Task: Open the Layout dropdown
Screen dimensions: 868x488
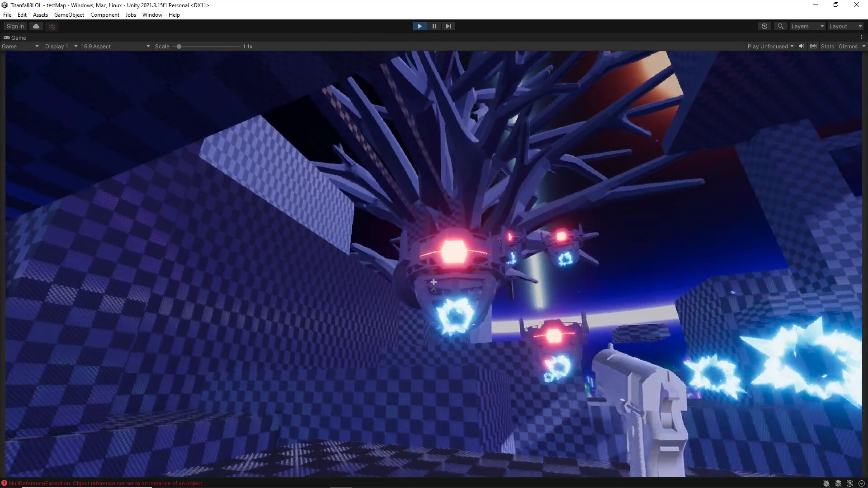Action: (x=844, y=26)
